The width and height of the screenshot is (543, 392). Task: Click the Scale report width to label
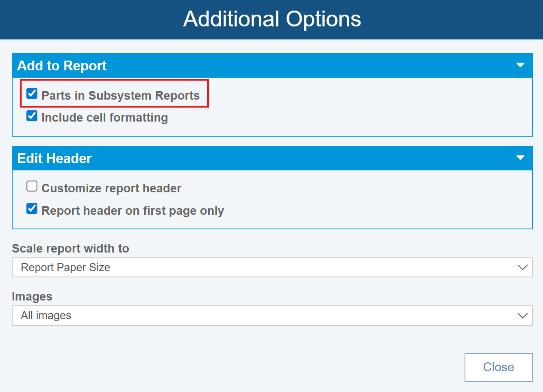pos(70,248)
